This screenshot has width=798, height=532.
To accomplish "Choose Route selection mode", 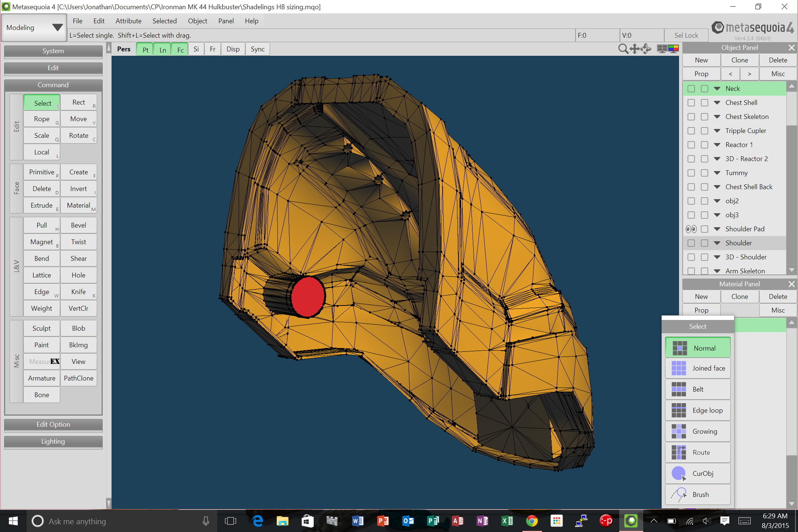I will [698, 453].
